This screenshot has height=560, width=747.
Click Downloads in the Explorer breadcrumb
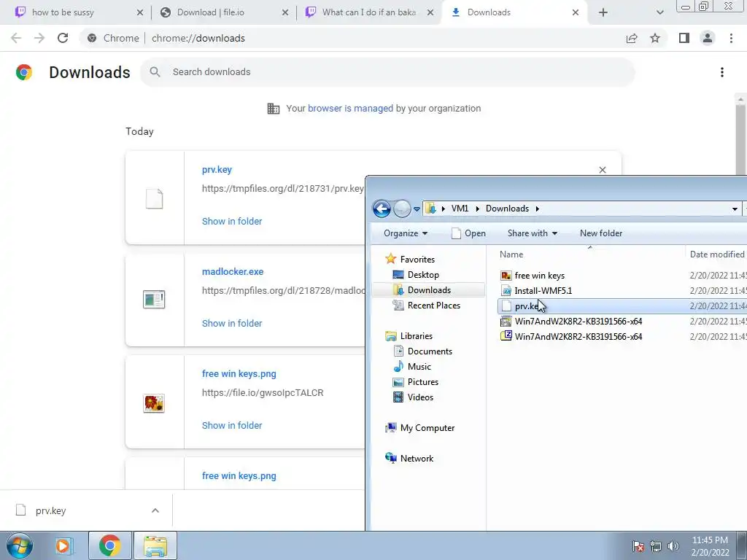(507, 209)
